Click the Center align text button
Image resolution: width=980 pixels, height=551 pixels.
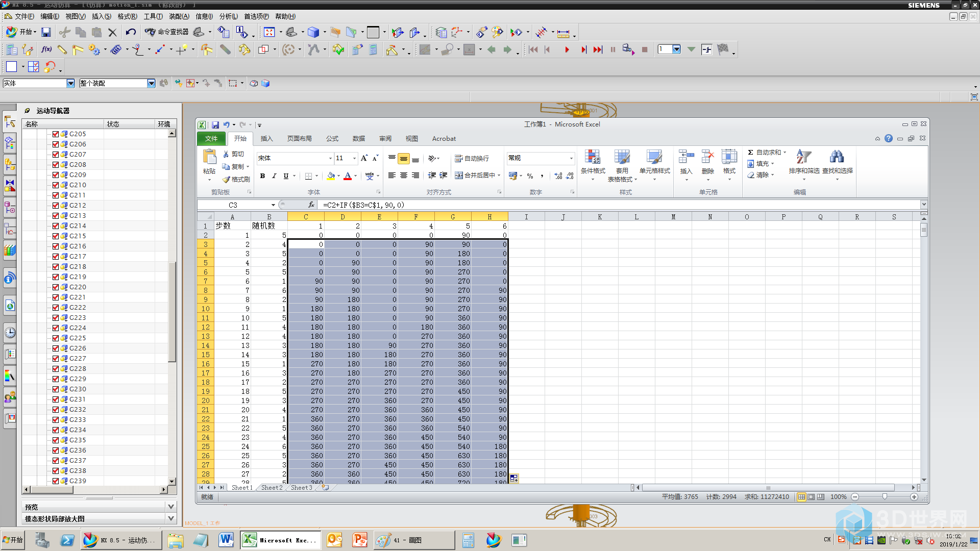coord(403,176)
